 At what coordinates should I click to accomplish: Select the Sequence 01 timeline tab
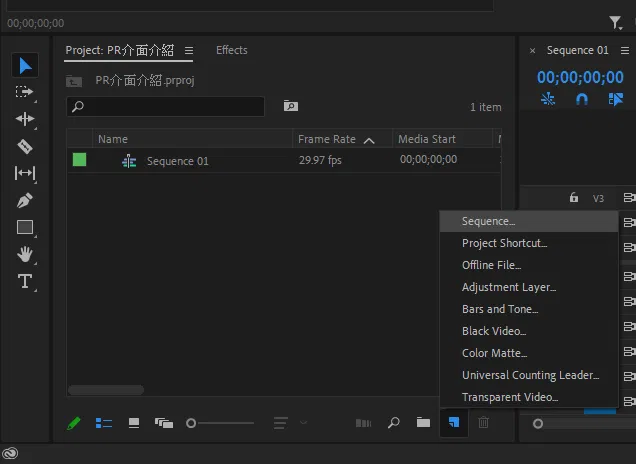[577, 50]
